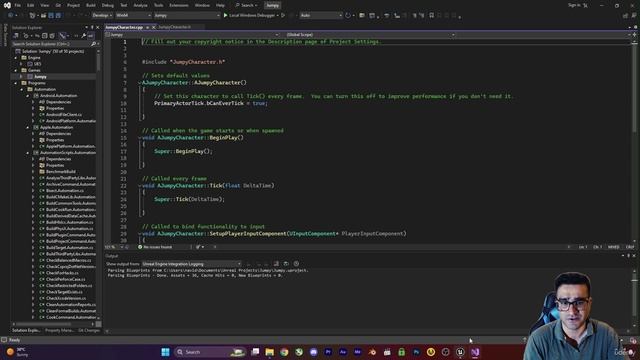Toggle word wrap in the Output panel
The width and height of the screenshot is (640, 360).
coord(286,264)
